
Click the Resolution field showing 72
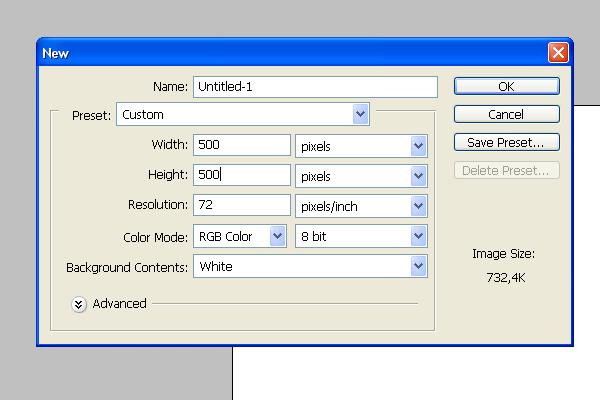(242, 205)
